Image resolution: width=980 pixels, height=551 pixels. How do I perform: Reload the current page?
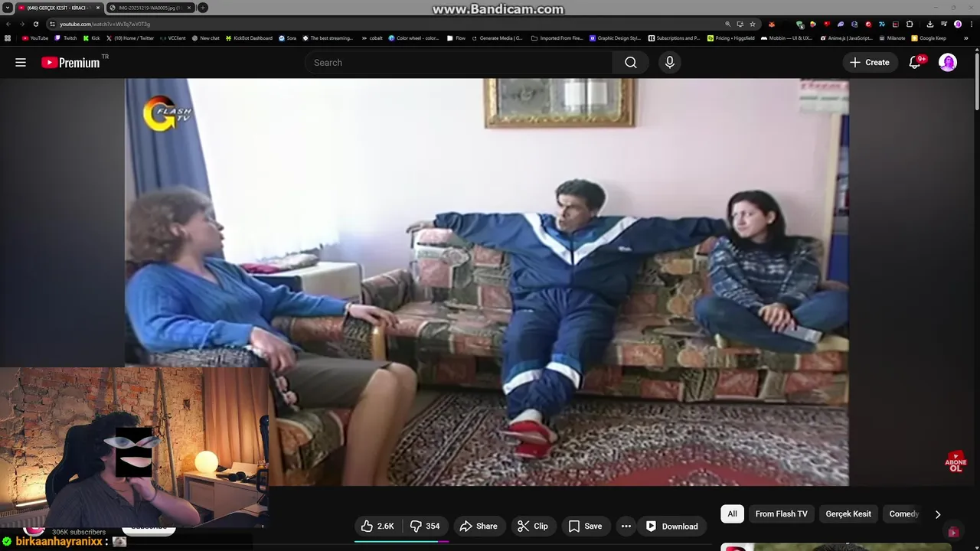click(36, 24)
